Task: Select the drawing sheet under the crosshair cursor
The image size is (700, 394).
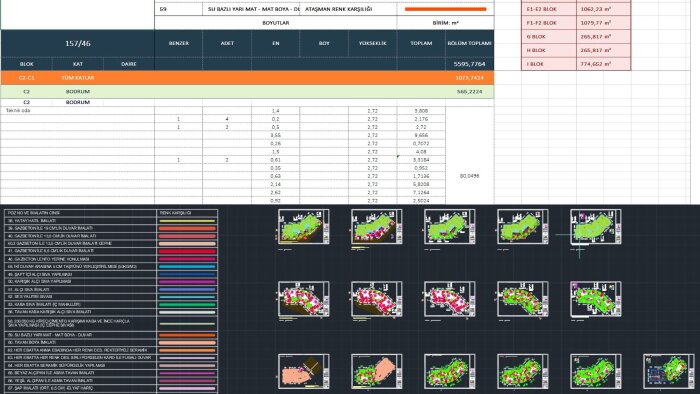Action: point(596,227)
